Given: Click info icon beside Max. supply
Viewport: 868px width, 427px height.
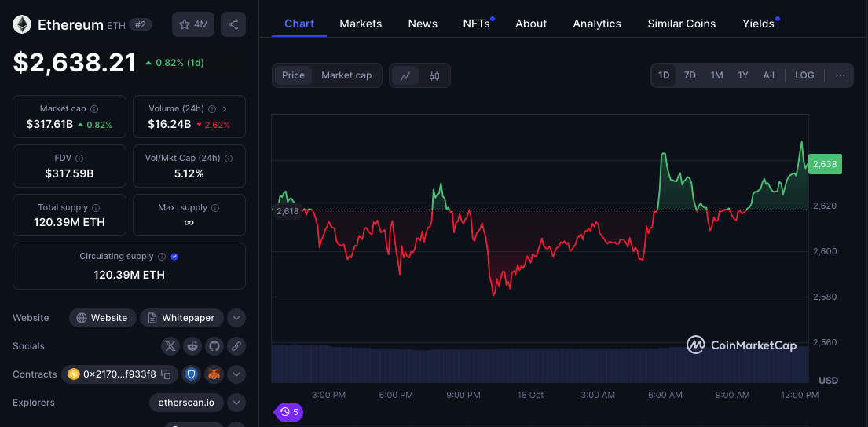Looking at the screenshot, I should point(215,208).
